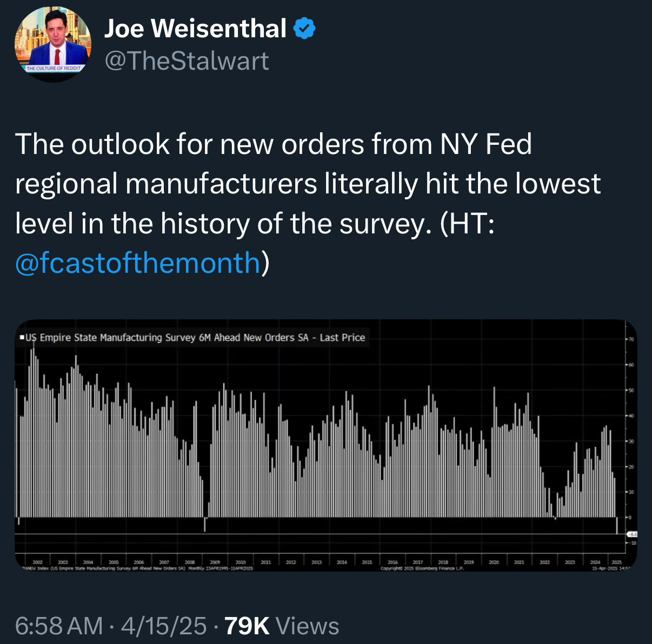Screen dimensions: 652x644
Task: Click the 6:58 AM timestamp
Action: [x=58, y=626]
